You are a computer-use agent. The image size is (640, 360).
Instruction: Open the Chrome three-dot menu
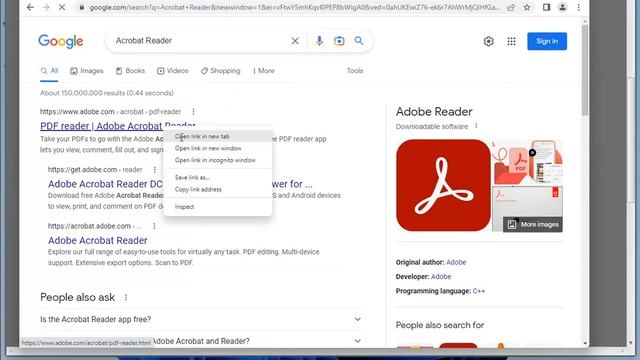click(x=578, y=7)
